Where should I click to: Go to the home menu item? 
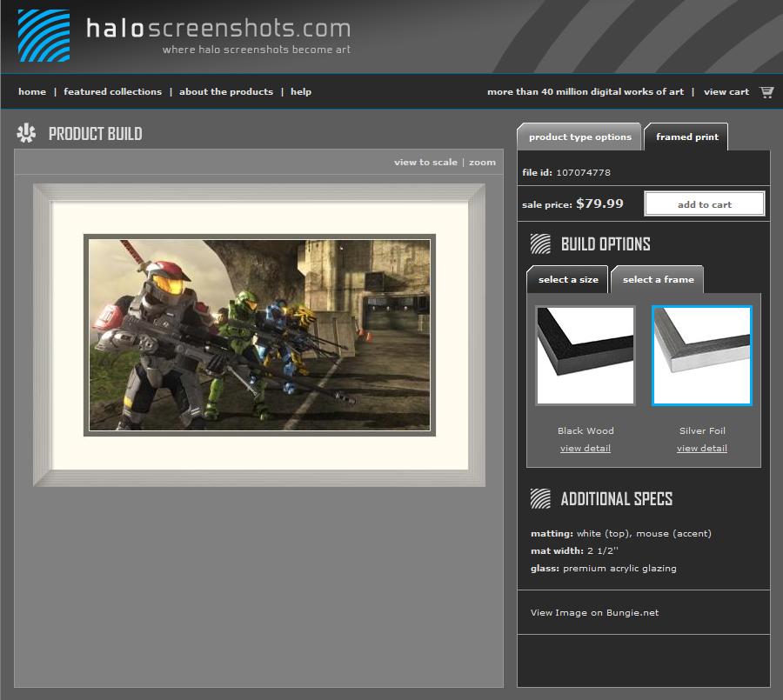coord(32,92)
